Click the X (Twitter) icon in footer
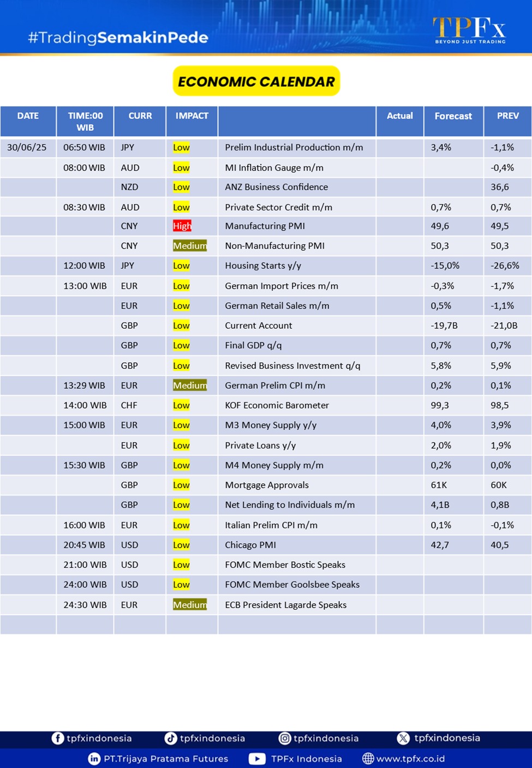Viewport: 532px width, 768px height. pyautogui.click(x=403, y=738)
